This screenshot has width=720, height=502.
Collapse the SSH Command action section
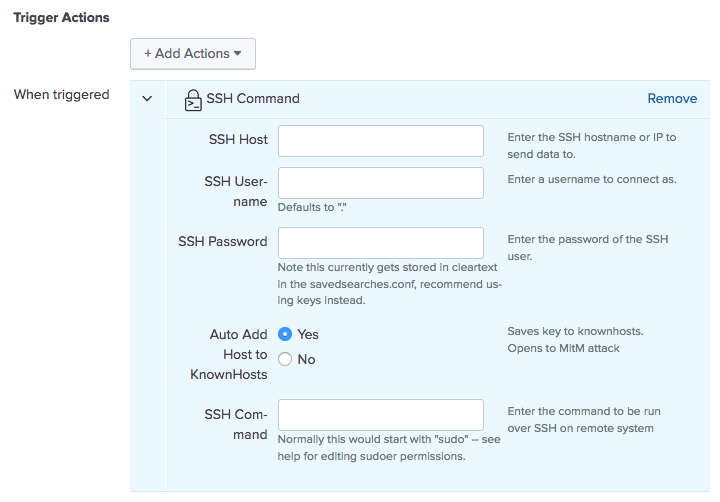click(148, 99)
